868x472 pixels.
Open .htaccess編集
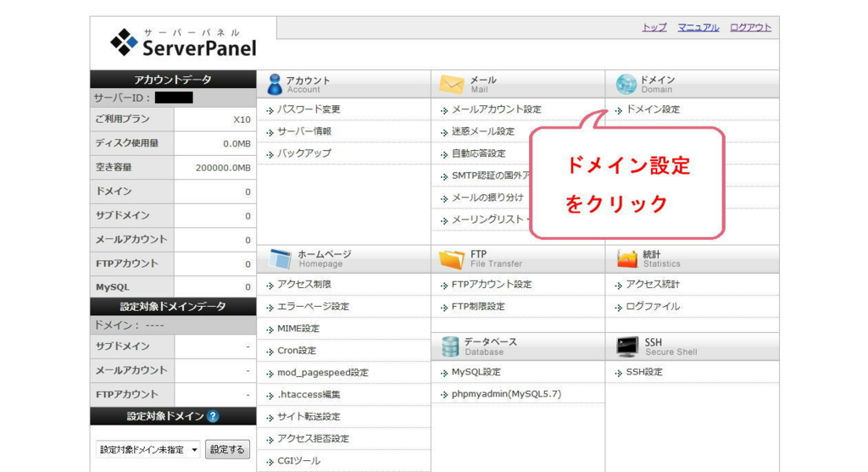click(309, 395)
